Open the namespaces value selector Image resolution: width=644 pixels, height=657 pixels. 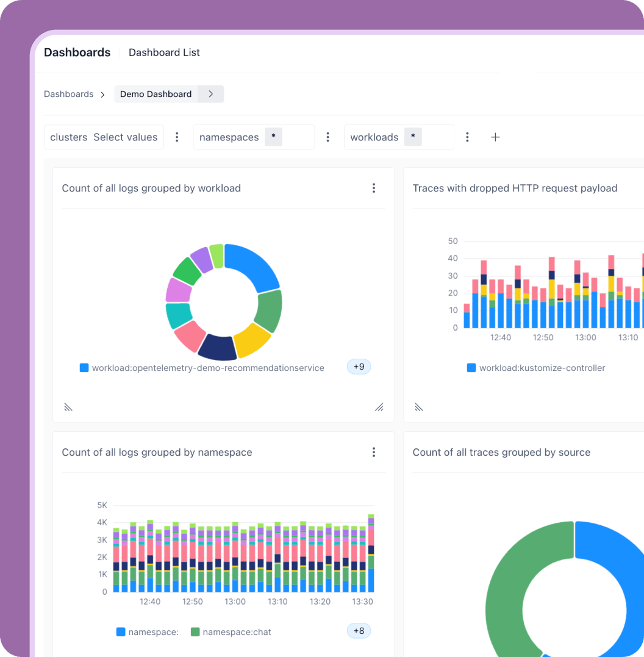(x=254, y=137)
